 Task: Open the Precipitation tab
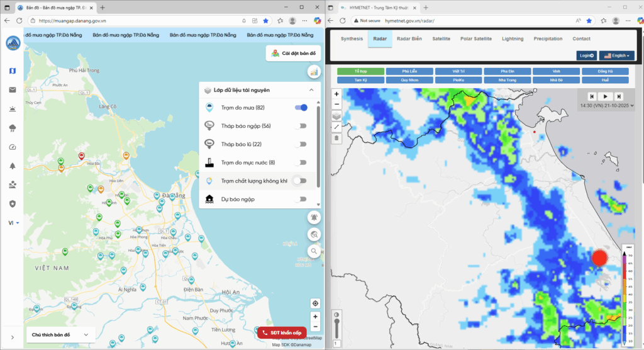(x=548, y=38)
